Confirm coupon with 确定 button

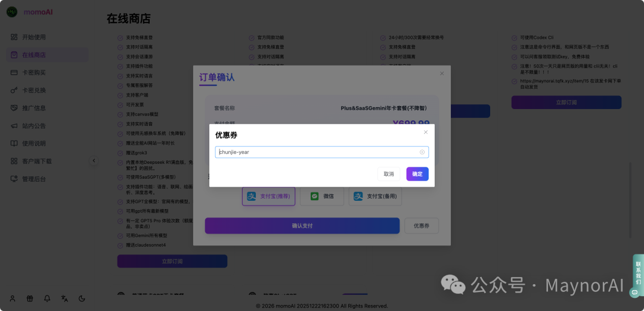coord(417,174)
